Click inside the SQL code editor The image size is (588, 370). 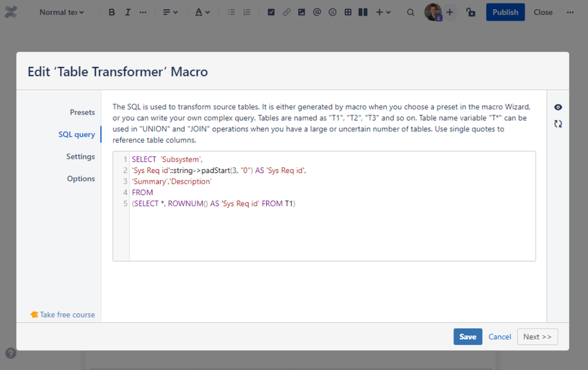[x=324, y=206]
